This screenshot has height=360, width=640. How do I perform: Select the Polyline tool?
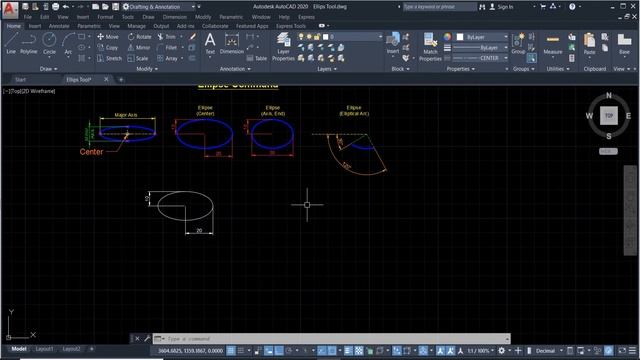[x=29, y=44]
